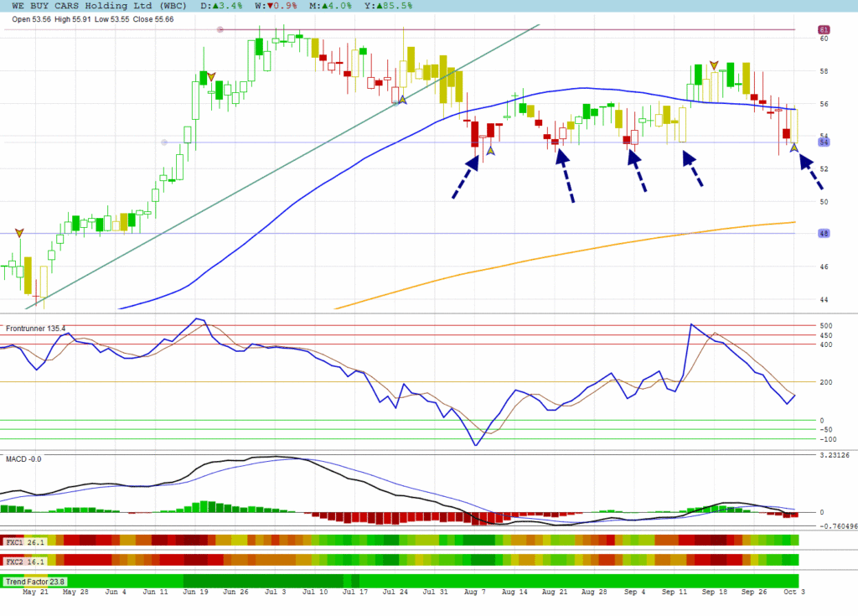Screen dimensions: 858x616
Task: Click the orange down-triangle marker near Sep 18
Action: (714, 65)
